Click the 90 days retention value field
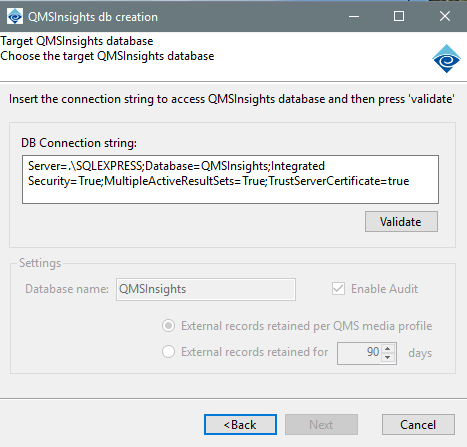Screen dimensions: 467x447 360,353
